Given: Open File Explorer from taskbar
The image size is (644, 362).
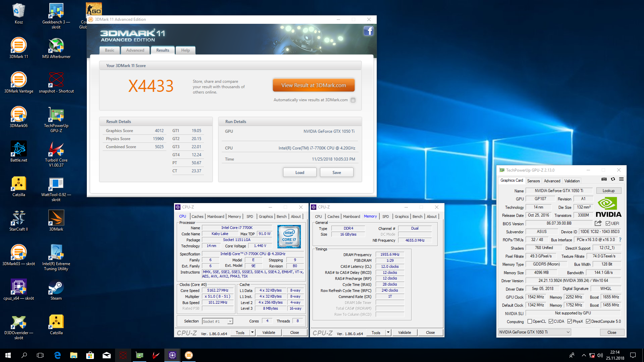Looking at the screenshot, I should [x=74, y=355].
